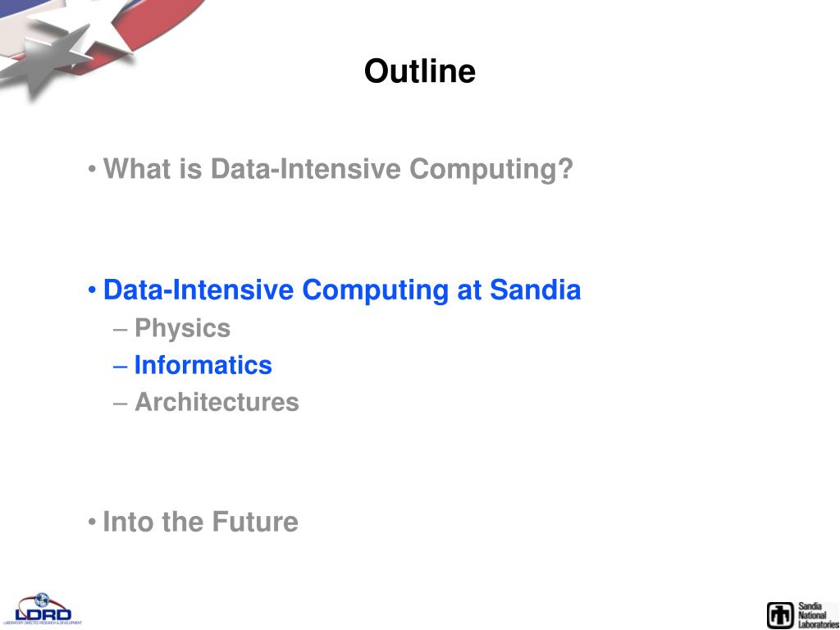Screen dimensions: 840x630
Task: Click the globe atop the LDRD logo
Action: pyautogui.click(x=41, y=600)
